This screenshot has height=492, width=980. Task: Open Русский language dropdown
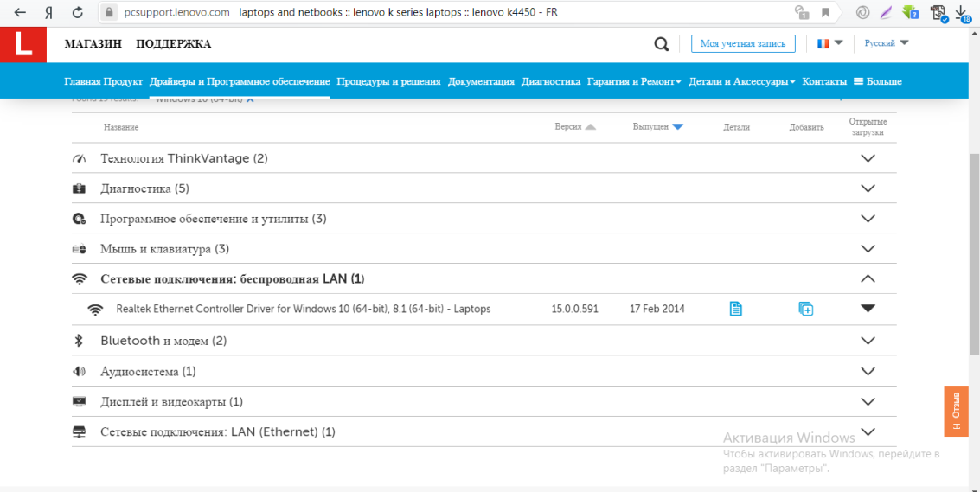tap(887, 43)
